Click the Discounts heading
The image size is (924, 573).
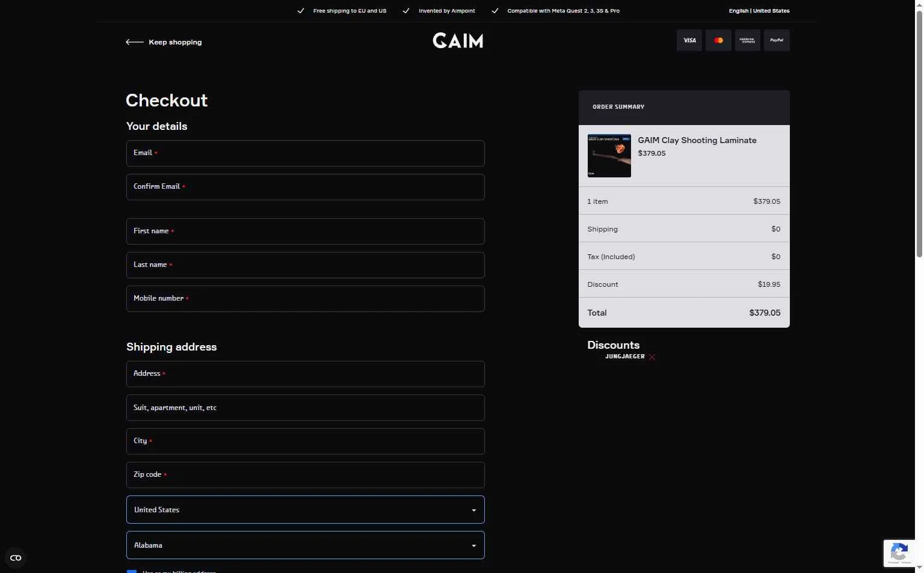(614, 345)
